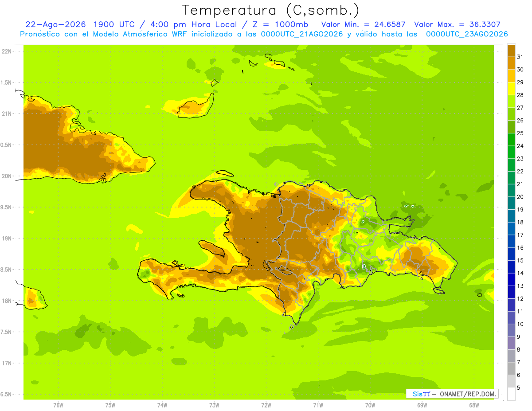The image size is (532, 411).
Task: Click the dark blue legend segment between 13 and 14
Action: point(511,279)
